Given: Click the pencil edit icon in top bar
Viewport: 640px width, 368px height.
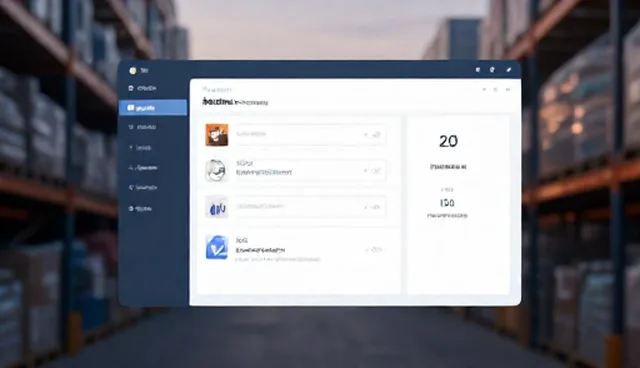Looking at the screenshot, I should (509, 70).
